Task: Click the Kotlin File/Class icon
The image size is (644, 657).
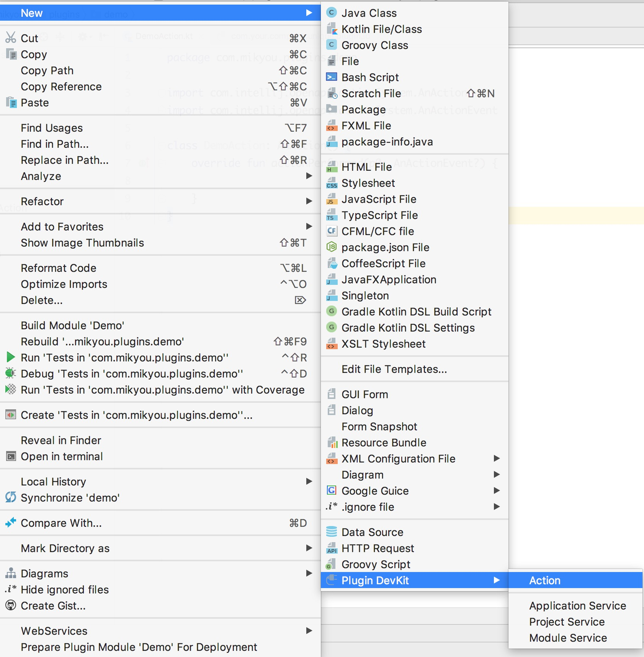Action: (332, 29)
